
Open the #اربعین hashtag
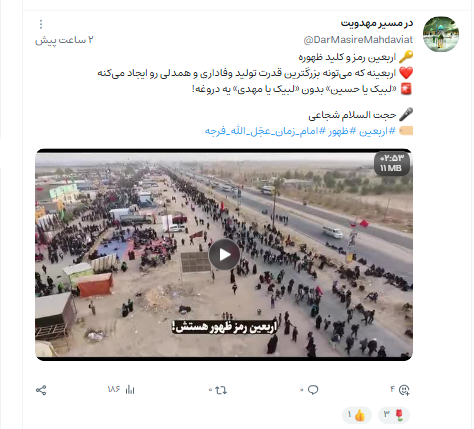[377, 131]
